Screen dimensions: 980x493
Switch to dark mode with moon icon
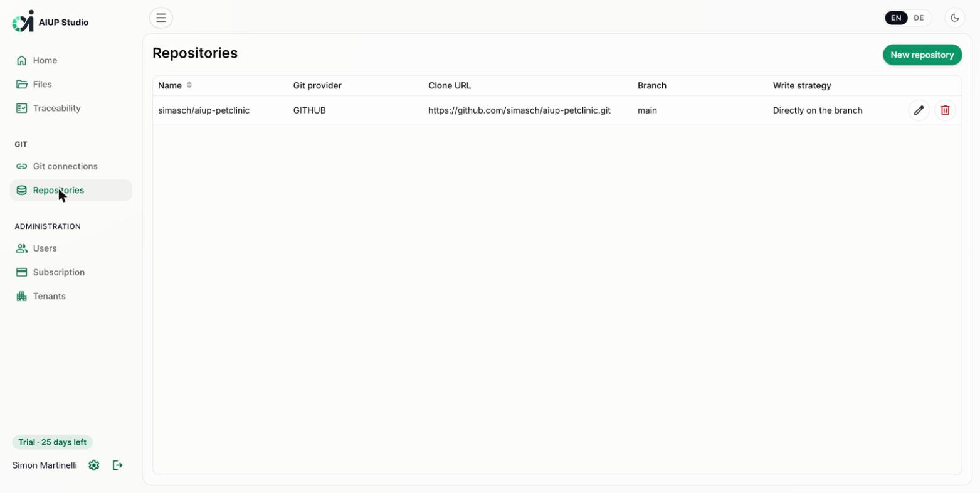point(954,18)
